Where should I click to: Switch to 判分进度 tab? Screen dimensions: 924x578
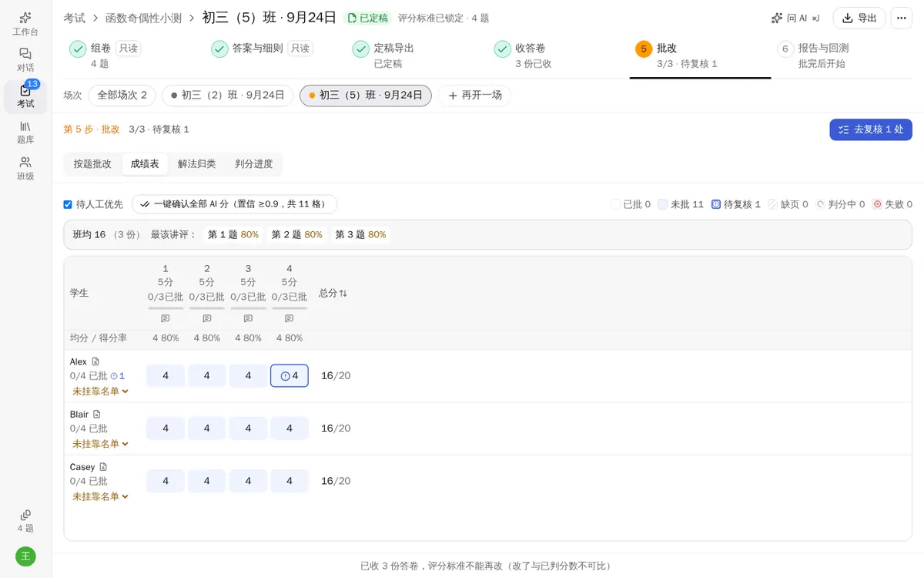coord(254,164)
